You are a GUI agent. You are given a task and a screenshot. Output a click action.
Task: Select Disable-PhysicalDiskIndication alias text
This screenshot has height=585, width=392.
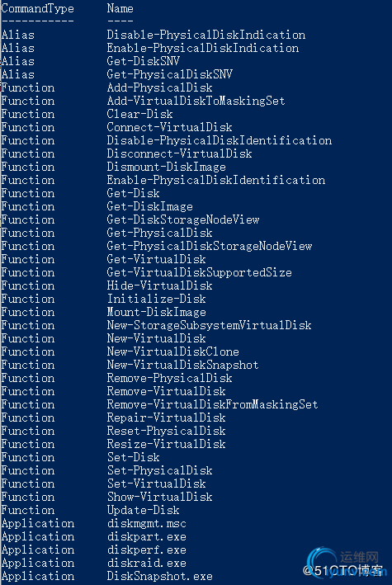click(x=206, y=35)
